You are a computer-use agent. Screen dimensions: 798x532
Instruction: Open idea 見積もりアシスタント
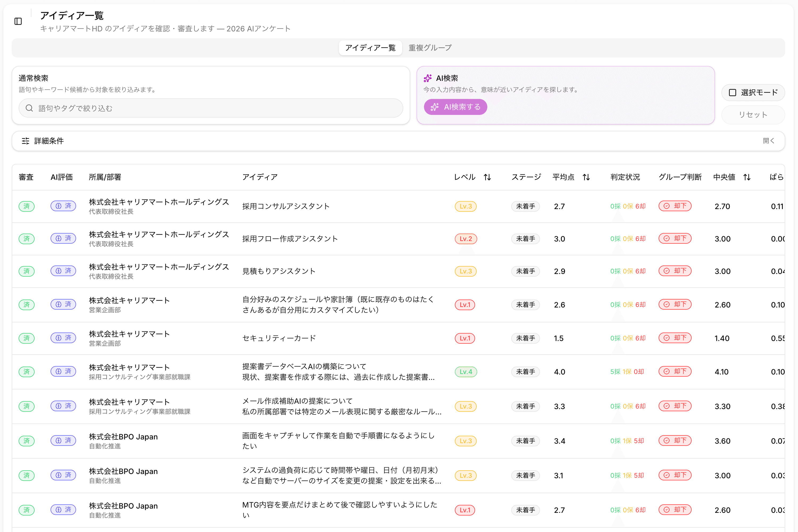click(x=279, y=271)
